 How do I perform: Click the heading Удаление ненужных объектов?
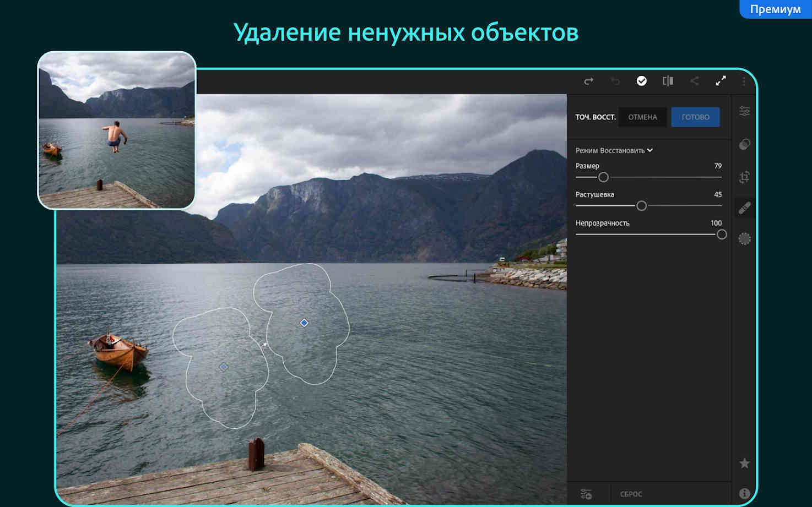[406, 32]
